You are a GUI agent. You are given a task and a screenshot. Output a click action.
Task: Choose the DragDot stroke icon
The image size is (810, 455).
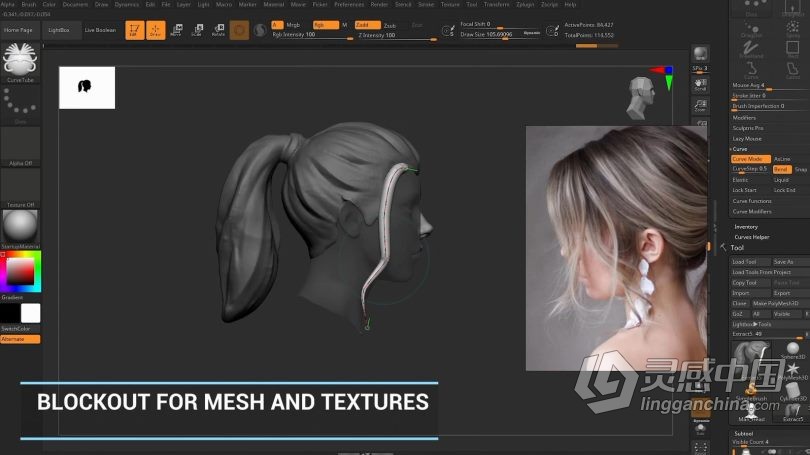752,29
